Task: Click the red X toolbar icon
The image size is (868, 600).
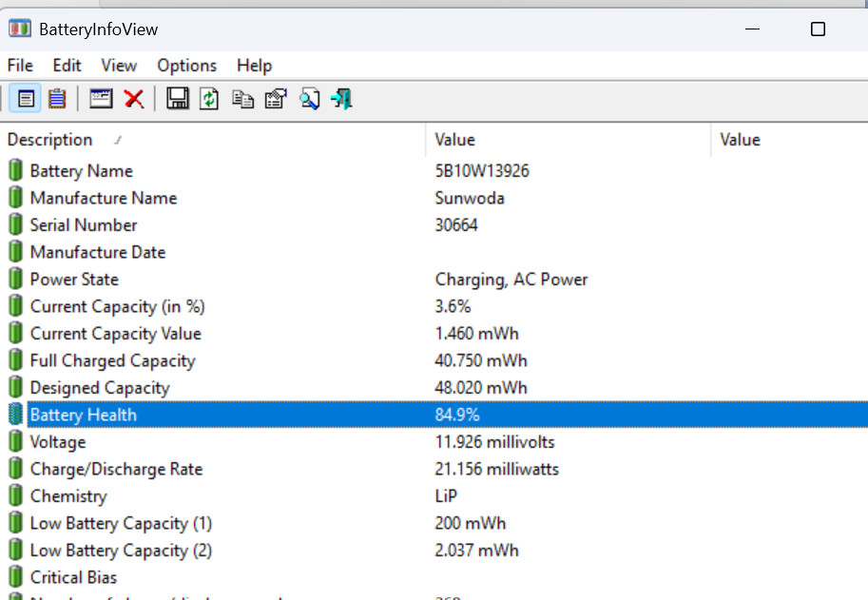Action: point(134,98)
